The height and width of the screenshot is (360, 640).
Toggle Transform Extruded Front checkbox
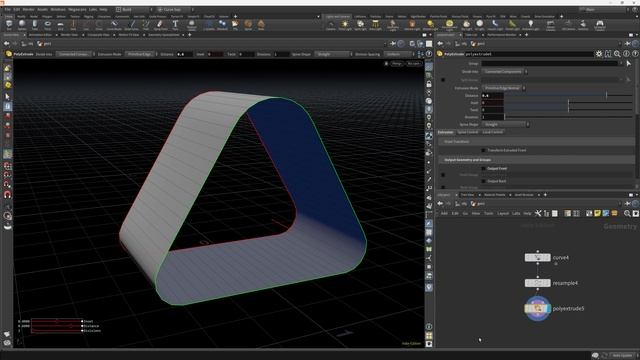tap(484, 150)
